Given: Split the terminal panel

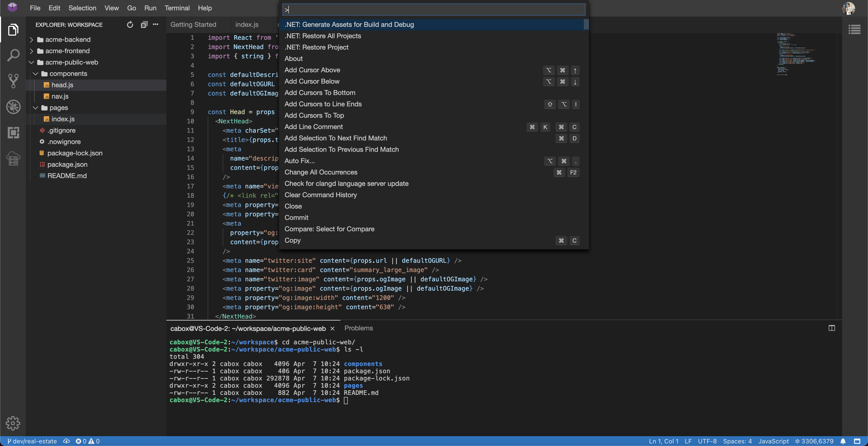Looking at the screenshot, I should (x=832, y=328).
